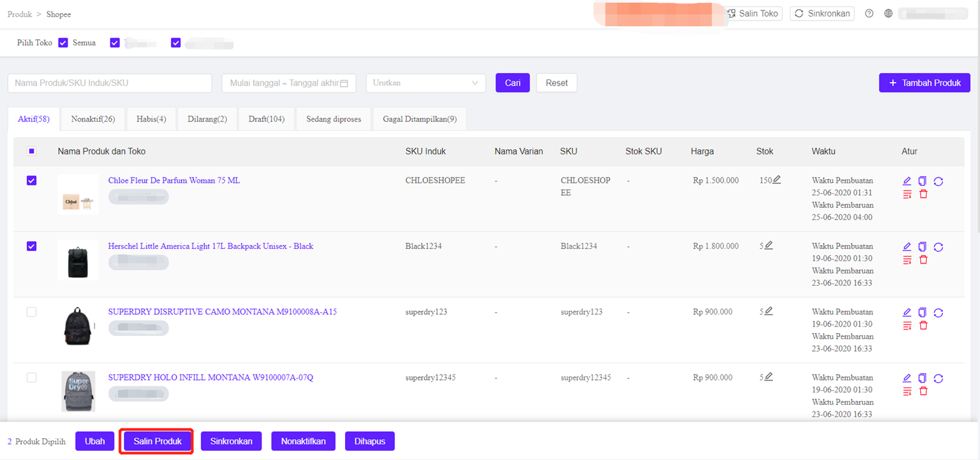Click the copy icon in Herschel backpack row
The width and height of the screenshot is (980, 460).
click(922, 247)
